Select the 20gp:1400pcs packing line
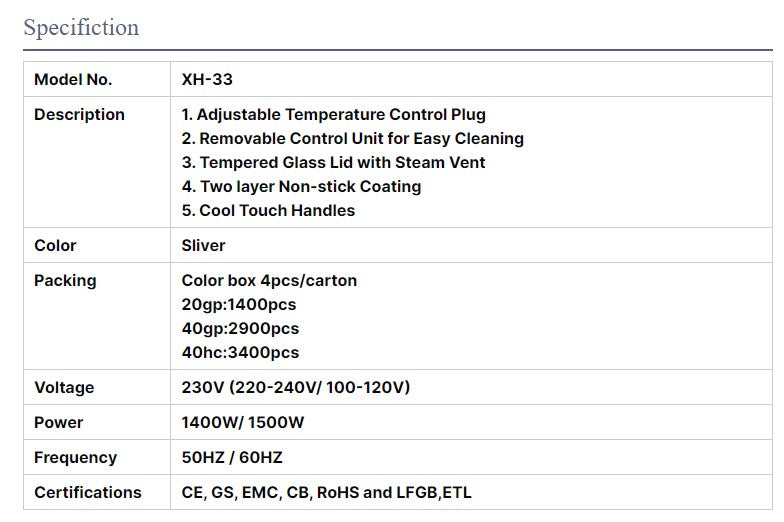 [239, 305]
